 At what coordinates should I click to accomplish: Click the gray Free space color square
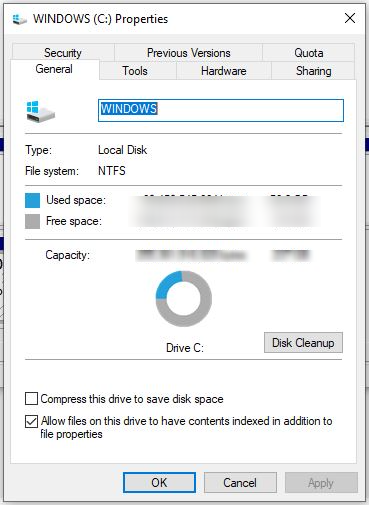[x=32, y=221]
